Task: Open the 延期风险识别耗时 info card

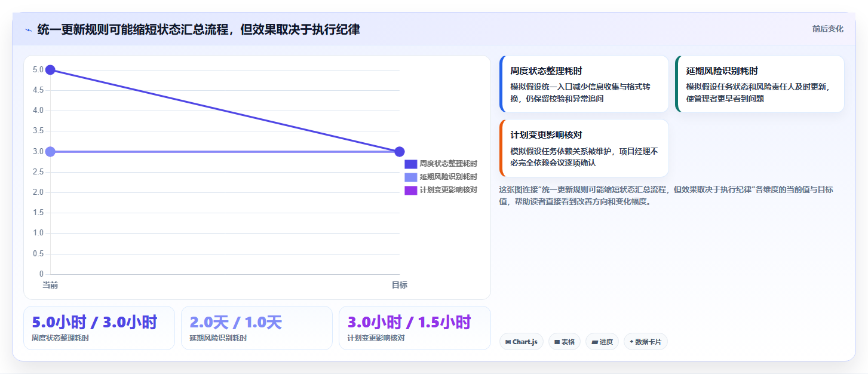Action: point(760,84)
